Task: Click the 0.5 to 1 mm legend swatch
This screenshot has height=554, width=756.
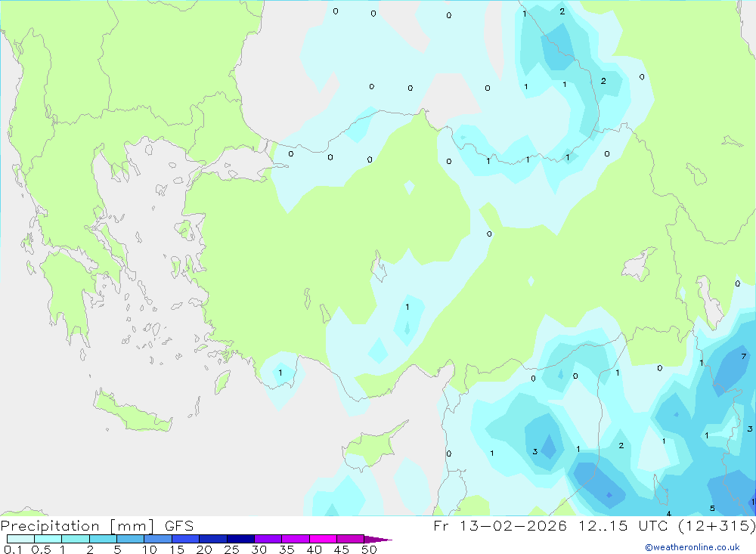Action: pyautogui.click(x=48, y=539)
